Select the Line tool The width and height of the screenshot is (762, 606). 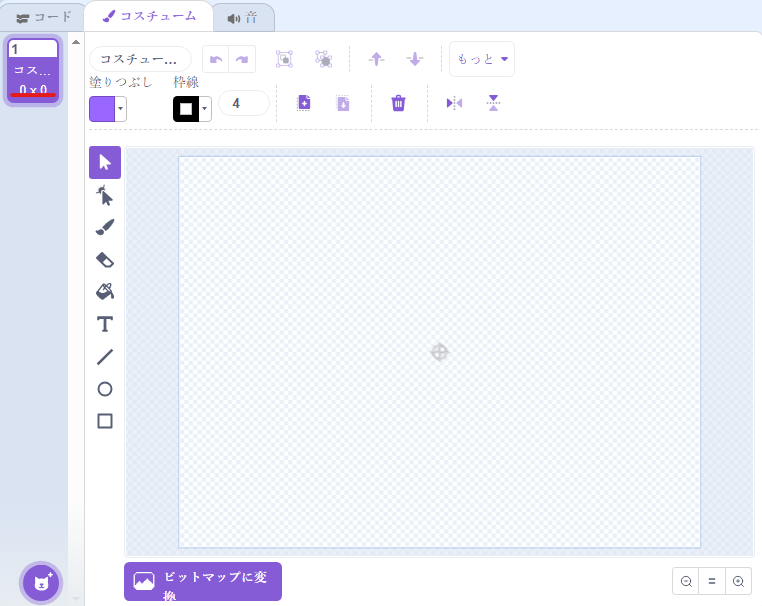105,357
